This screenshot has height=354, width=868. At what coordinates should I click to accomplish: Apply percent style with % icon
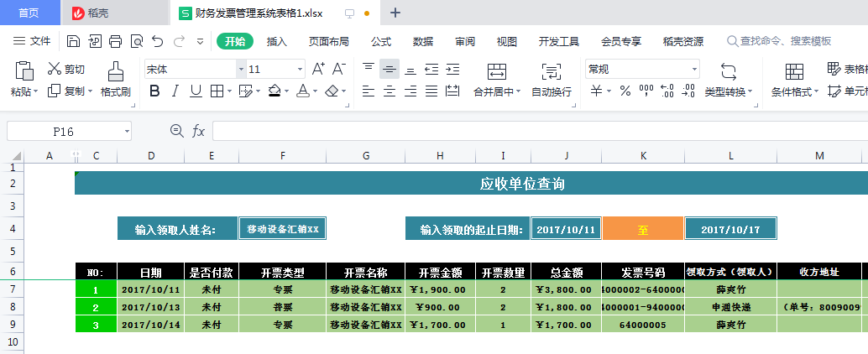[x=625, y=91]
